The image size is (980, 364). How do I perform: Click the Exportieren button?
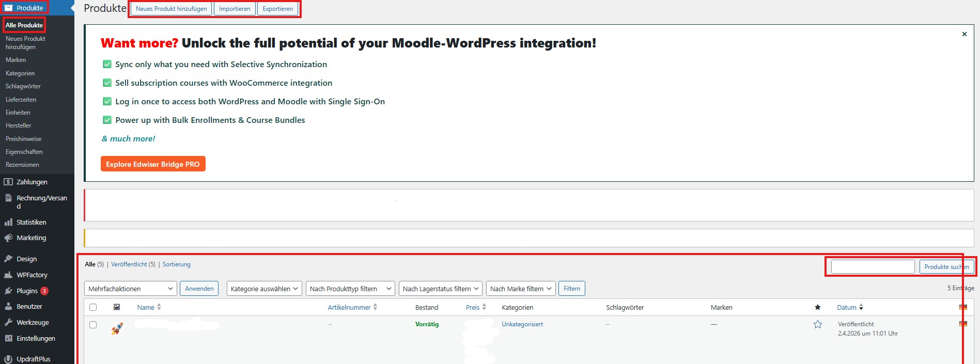(277, 9)
